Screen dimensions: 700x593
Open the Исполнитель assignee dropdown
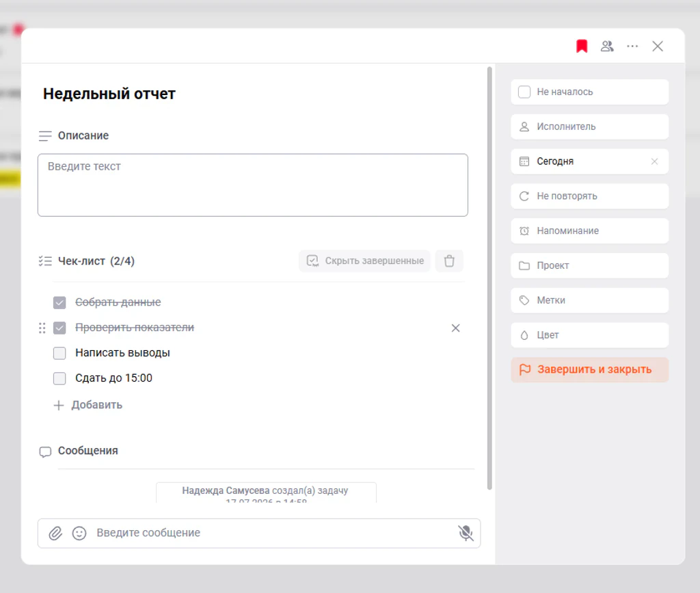[590, 127]
